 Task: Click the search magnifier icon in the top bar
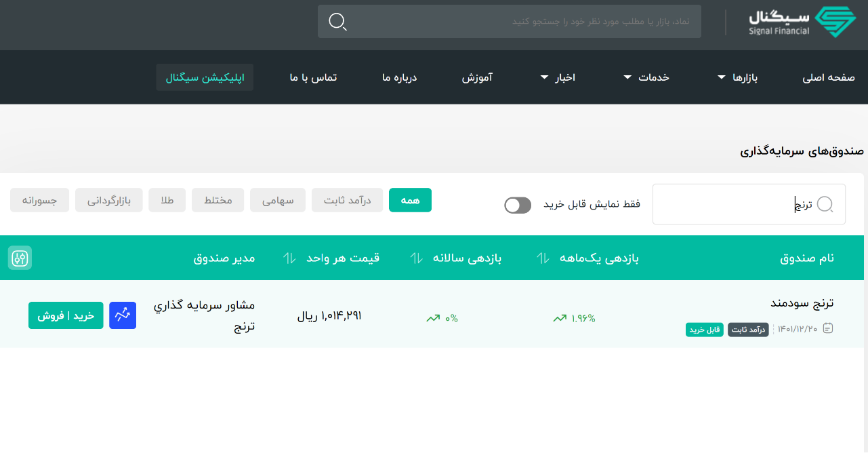coord(337,21)
